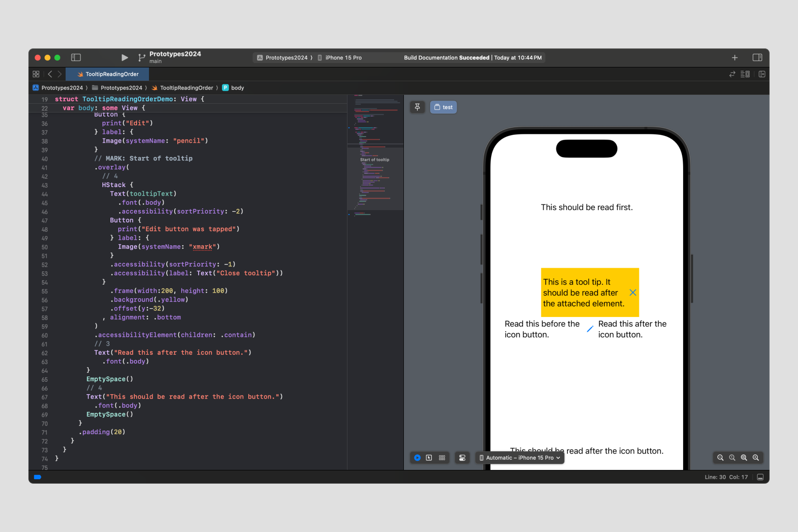Click the sticky header 'struct TooltipReadingOrderDemo' line
The image size is (798, 532).
129,99
